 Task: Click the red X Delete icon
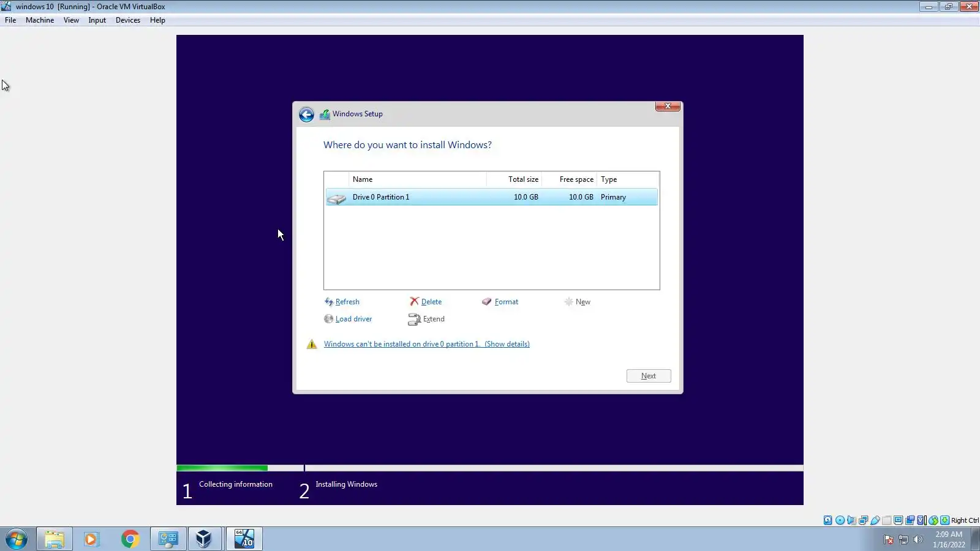click(x=414, y=301)
